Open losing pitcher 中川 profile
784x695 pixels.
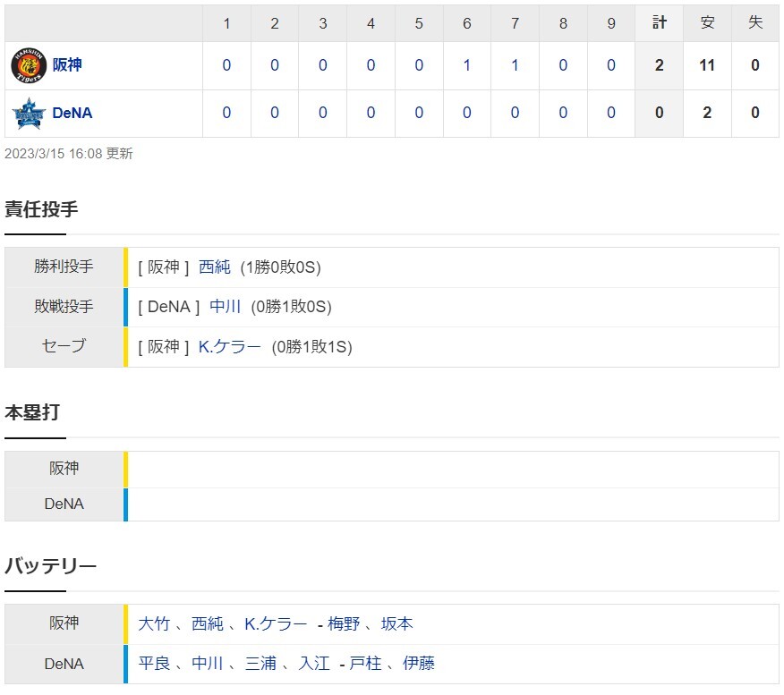tap(226, 307)
